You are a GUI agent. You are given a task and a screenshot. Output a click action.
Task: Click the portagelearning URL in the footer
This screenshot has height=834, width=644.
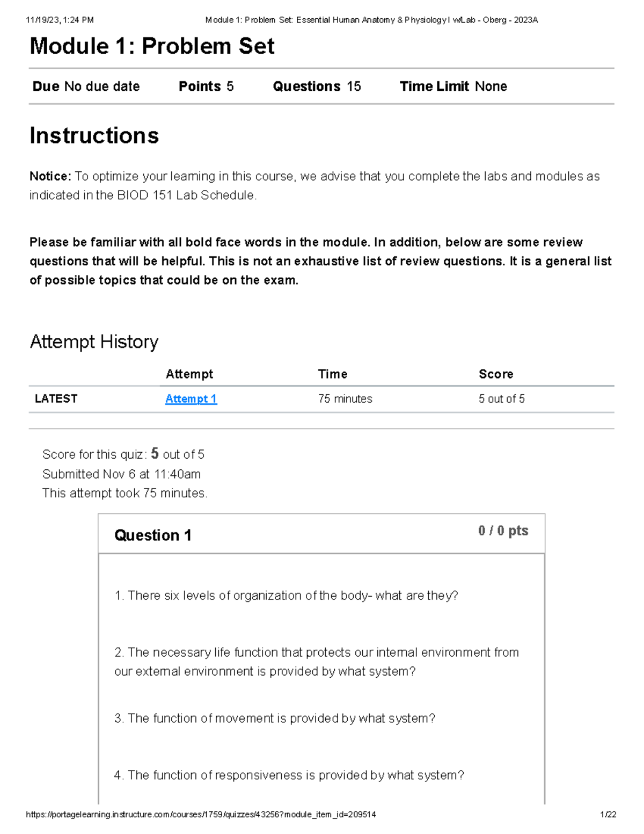click(201, 814)
